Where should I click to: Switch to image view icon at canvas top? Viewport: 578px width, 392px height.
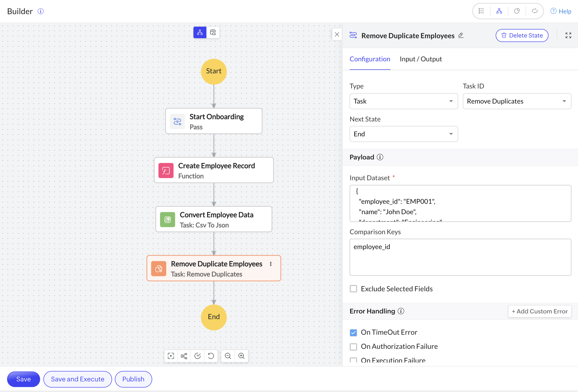point(213,32)
